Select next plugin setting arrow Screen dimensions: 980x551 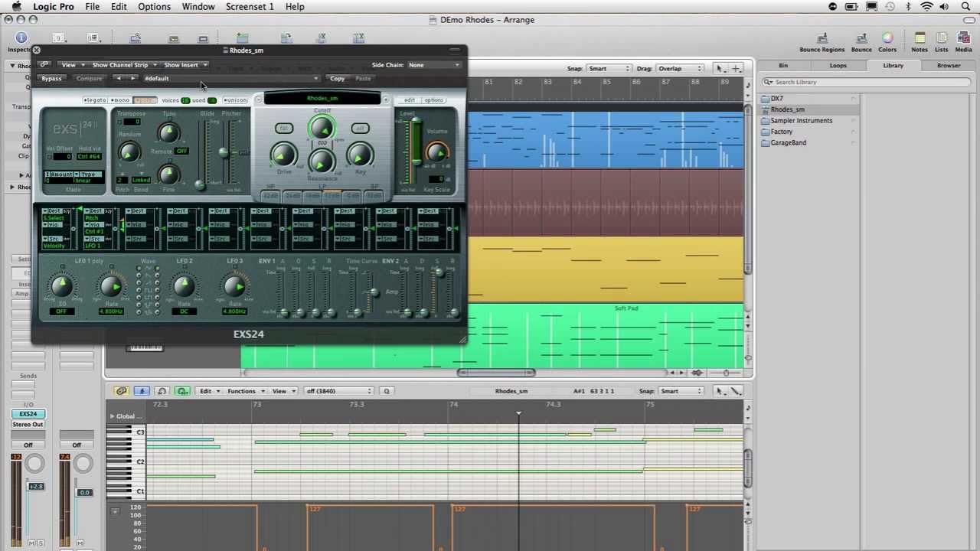pos(132,79)
